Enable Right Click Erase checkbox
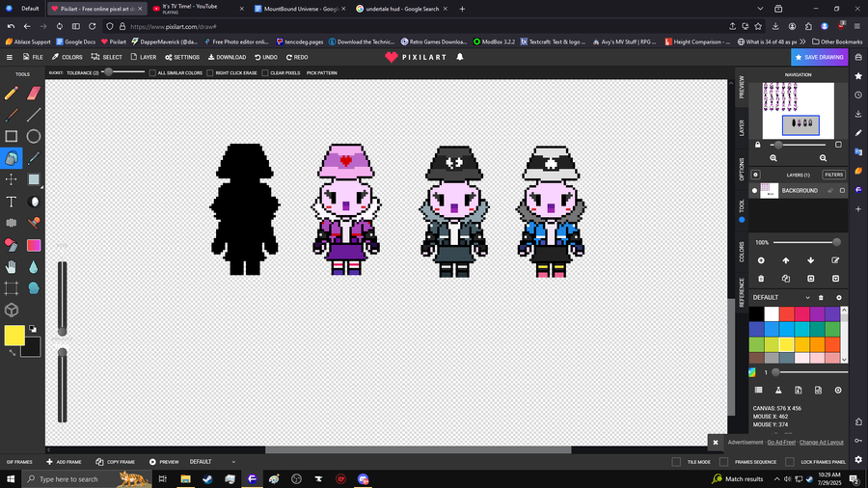The height and width of the screenshot is (488, 868). pyautogui.click(x=210, y=73)
